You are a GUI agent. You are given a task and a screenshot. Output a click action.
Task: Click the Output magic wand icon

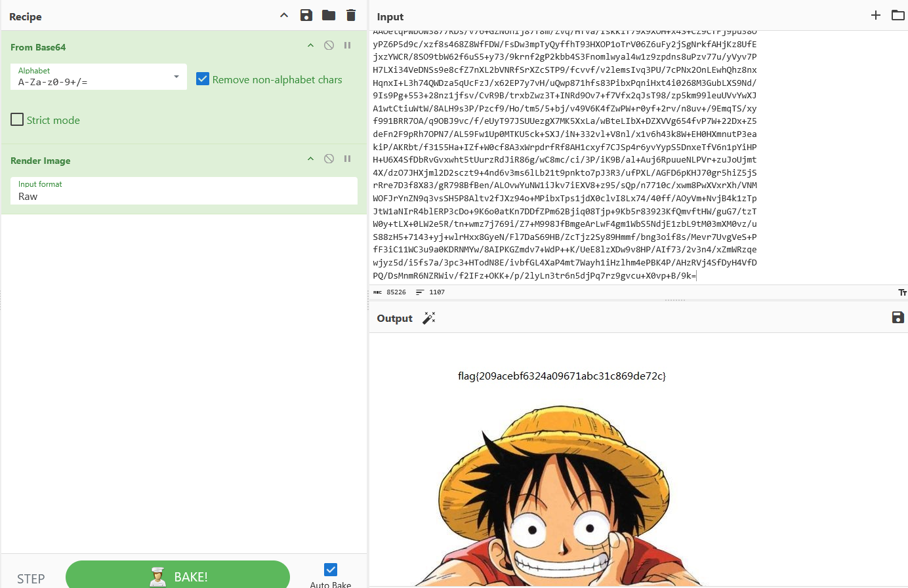click(x=429, y=318)
